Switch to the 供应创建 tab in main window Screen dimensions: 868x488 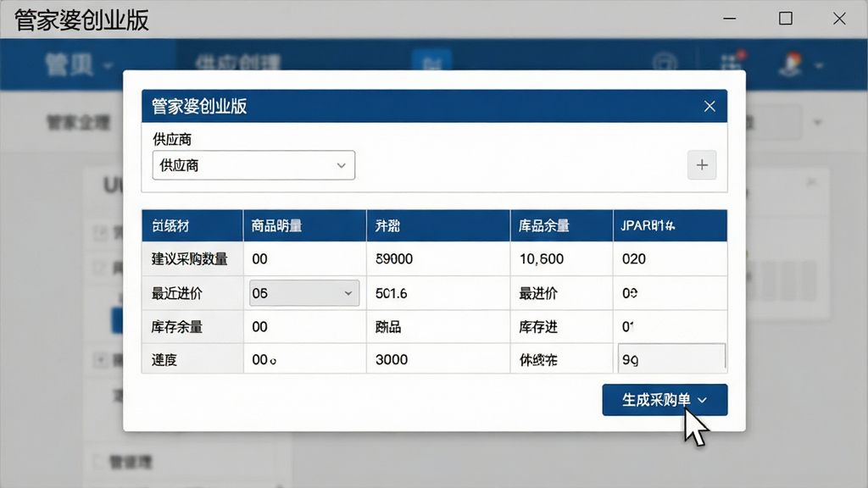coord(238,62)
